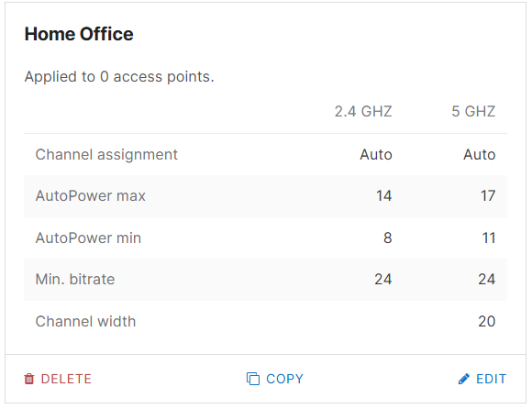Select the Min. bitrate row label

click(75, 280)
